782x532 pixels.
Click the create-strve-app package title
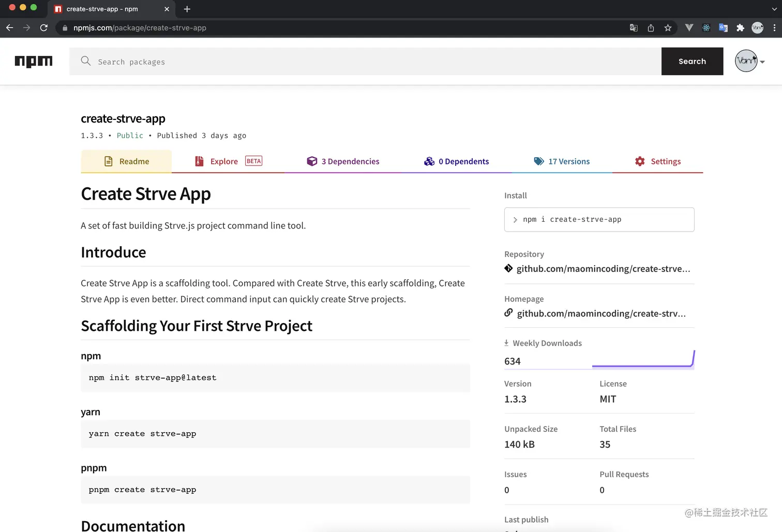123,118
